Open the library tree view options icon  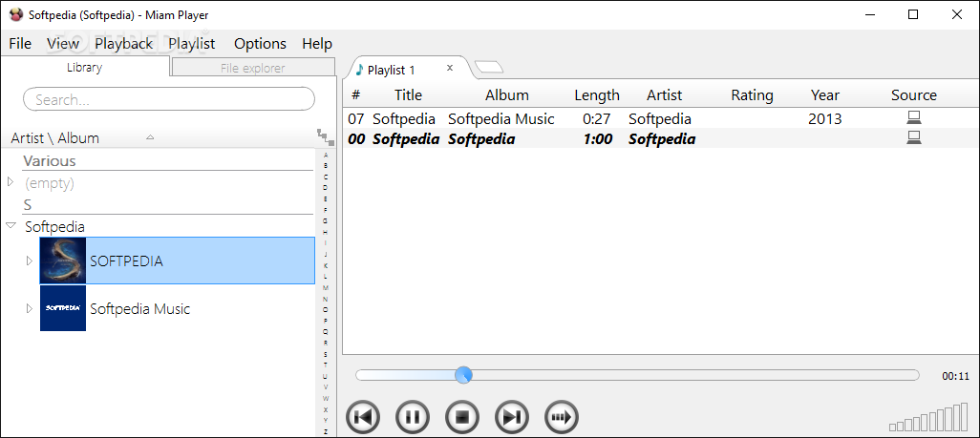(325, 137)
